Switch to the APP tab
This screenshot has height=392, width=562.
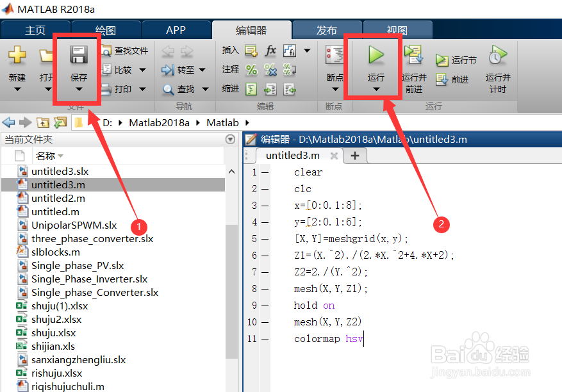click(x=176, y=31)
